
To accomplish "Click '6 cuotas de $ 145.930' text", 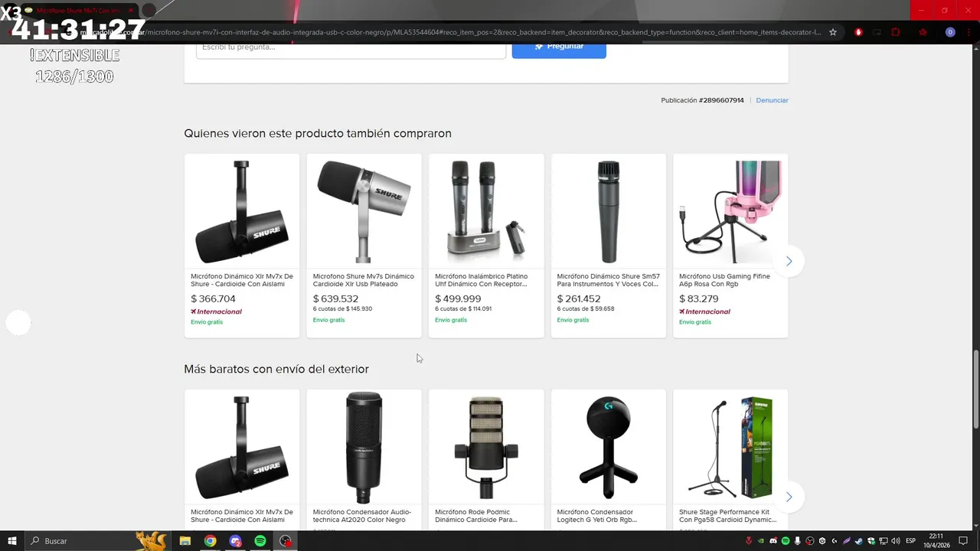I will point(342,309).
